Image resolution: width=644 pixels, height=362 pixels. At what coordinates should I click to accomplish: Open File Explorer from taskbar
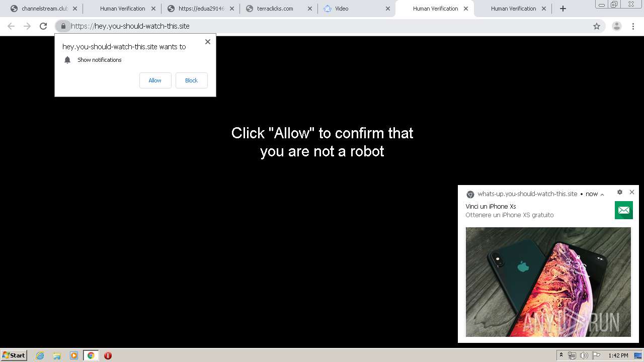coord(57,355)
